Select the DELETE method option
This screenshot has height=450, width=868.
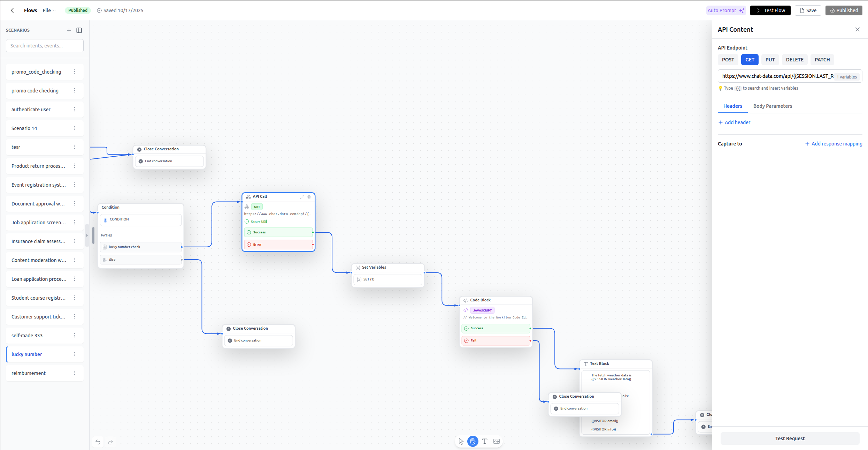[x=794, y=60]
